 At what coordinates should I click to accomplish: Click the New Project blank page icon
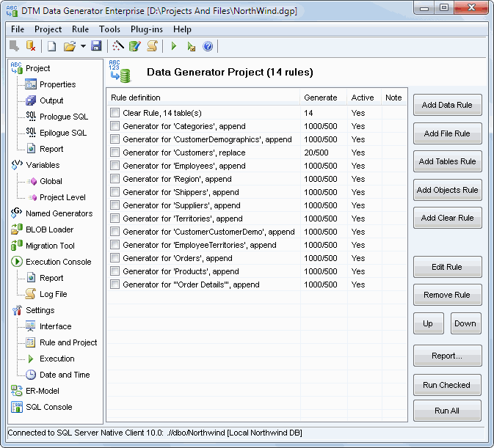click(51, 47)
